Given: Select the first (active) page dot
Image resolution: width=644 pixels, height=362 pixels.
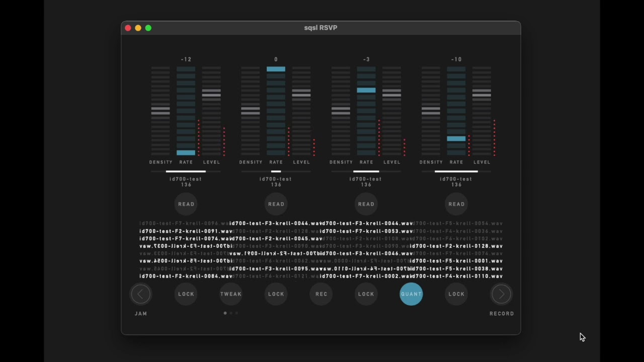Looking at the screenshot, I should click(225, 313).
